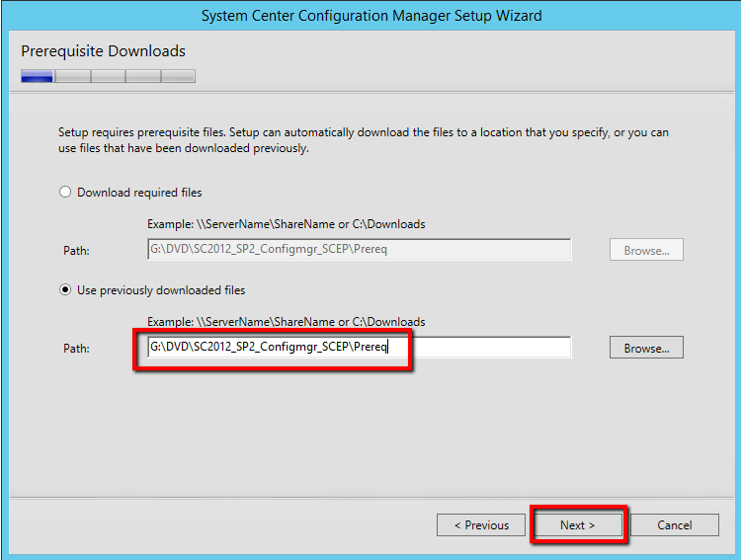Click the "Path:" label beside the active field
741x560 pixels.
[76, 349]
